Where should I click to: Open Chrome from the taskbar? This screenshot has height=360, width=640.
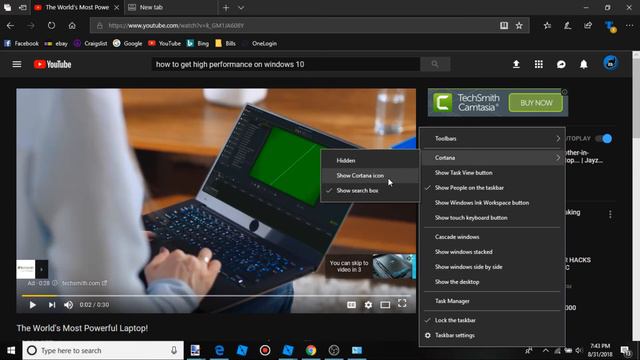click(x=311, y=350)
